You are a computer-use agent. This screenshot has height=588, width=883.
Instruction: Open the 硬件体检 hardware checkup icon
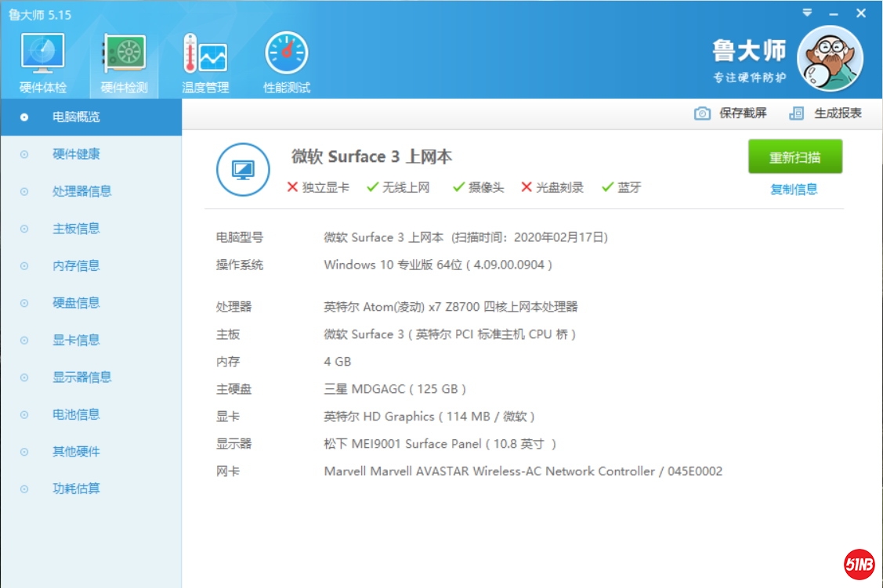pos(42,55)
